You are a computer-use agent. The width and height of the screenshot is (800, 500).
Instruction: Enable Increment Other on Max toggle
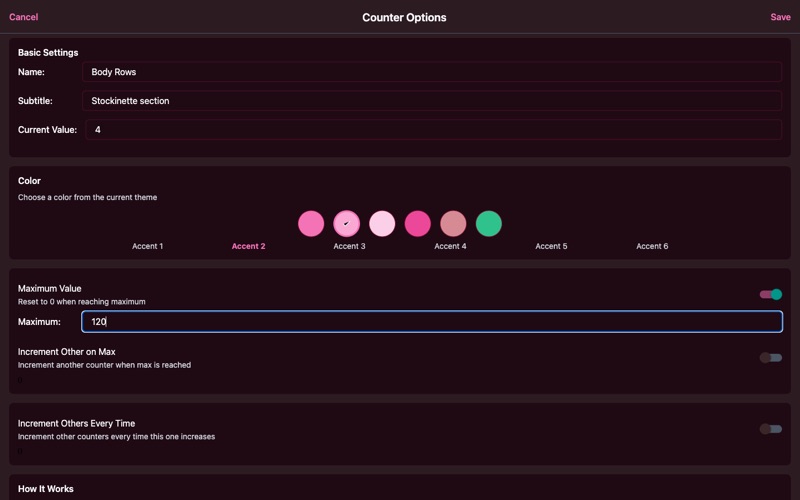point(770,358)
